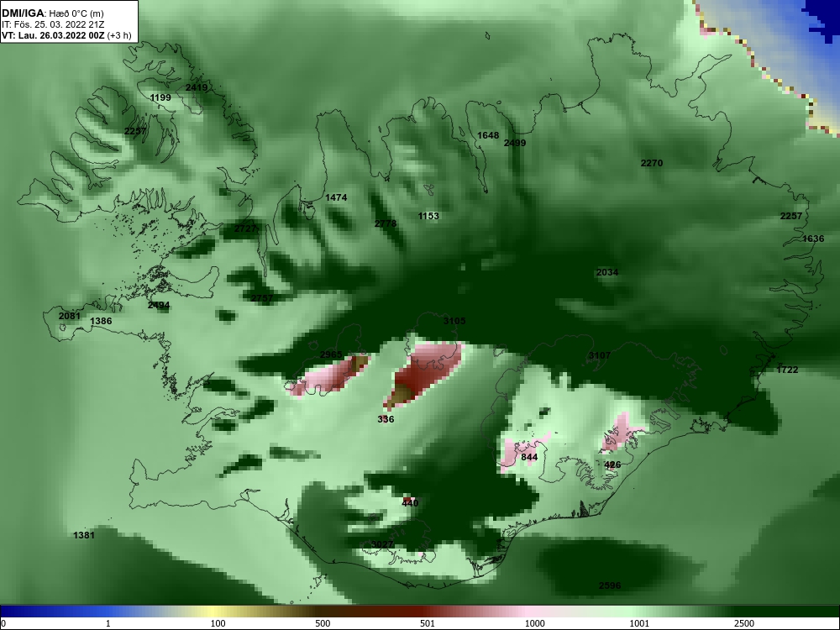The width and height of the screenshot is (840, 630).
Task: Click the map value 2778
Action: pos(386,223)
